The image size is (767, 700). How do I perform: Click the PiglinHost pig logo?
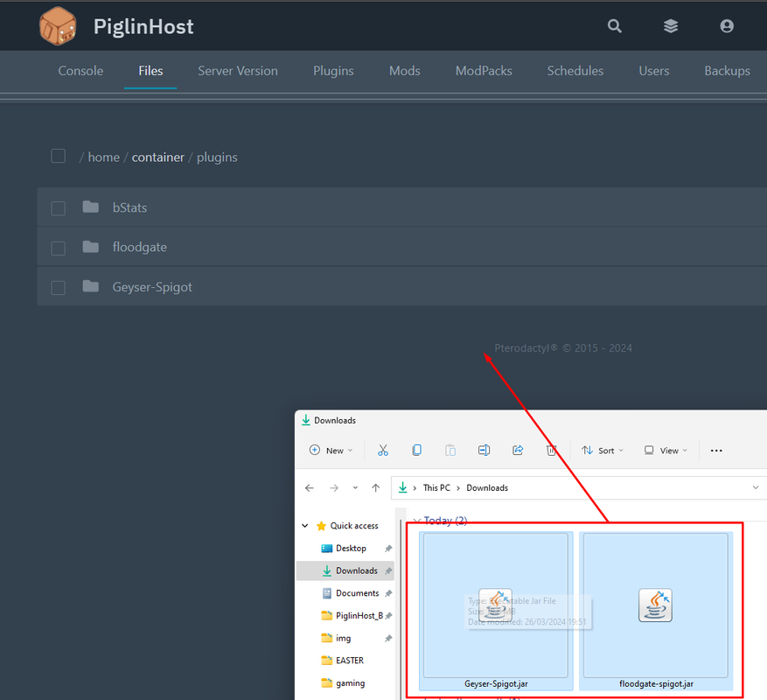pyautogui.click(x=58, y=26)
